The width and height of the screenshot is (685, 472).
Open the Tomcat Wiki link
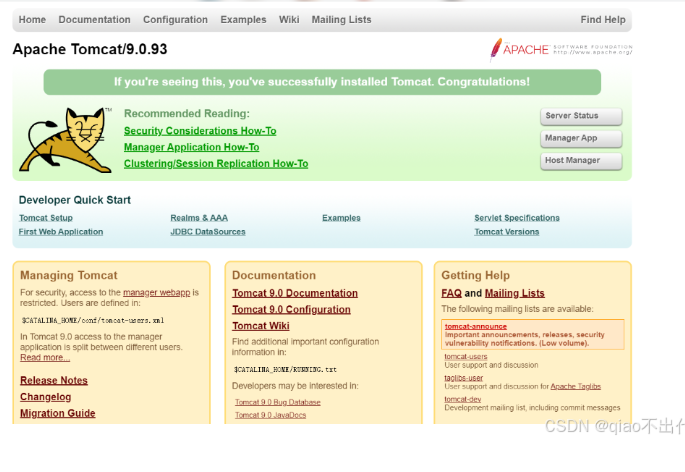point(261,326)
